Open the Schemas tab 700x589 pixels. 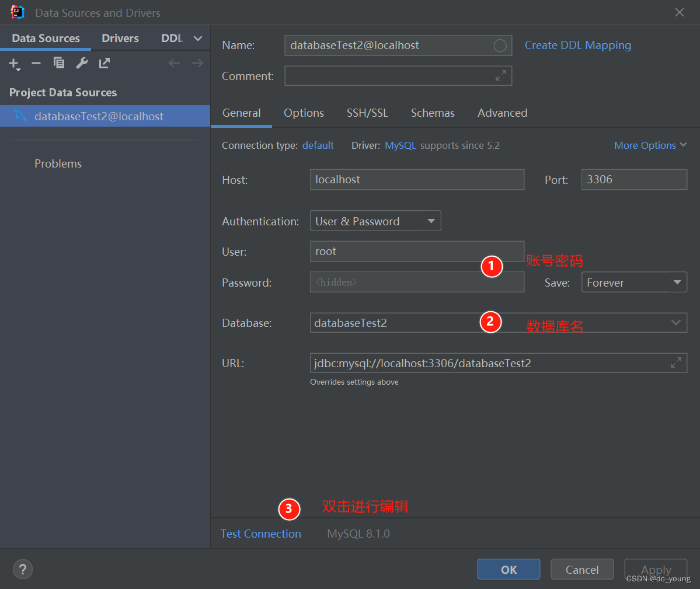coord(433,113)
